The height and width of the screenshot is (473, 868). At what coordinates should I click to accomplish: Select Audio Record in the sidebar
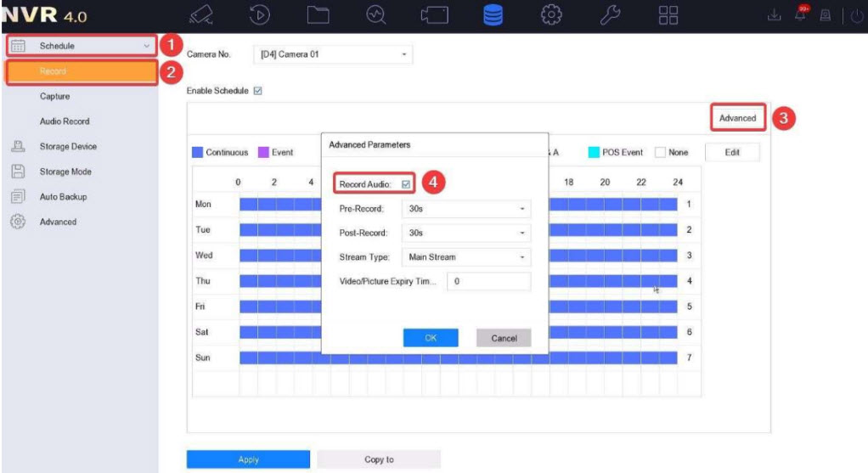[64, 121]
